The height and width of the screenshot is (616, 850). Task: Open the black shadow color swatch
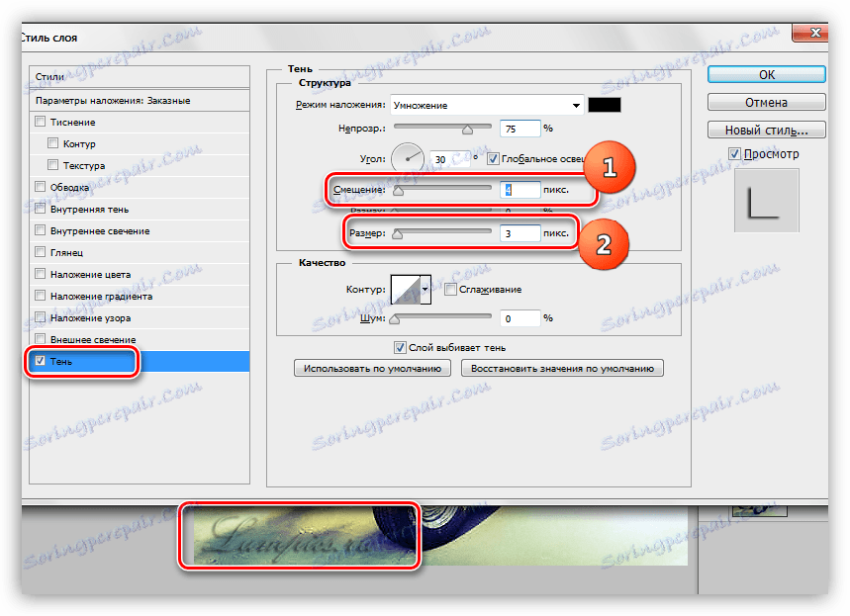(605, 105)
